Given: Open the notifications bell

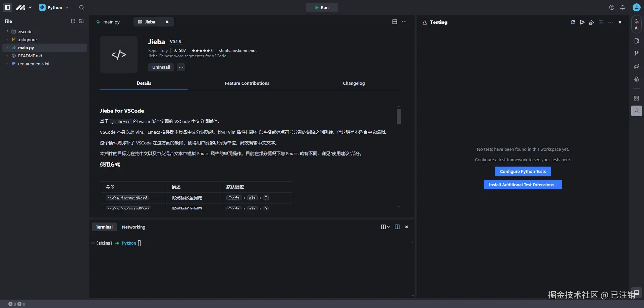Looking at the screenshot, I should pyautogui.click(x=623, y=7).
